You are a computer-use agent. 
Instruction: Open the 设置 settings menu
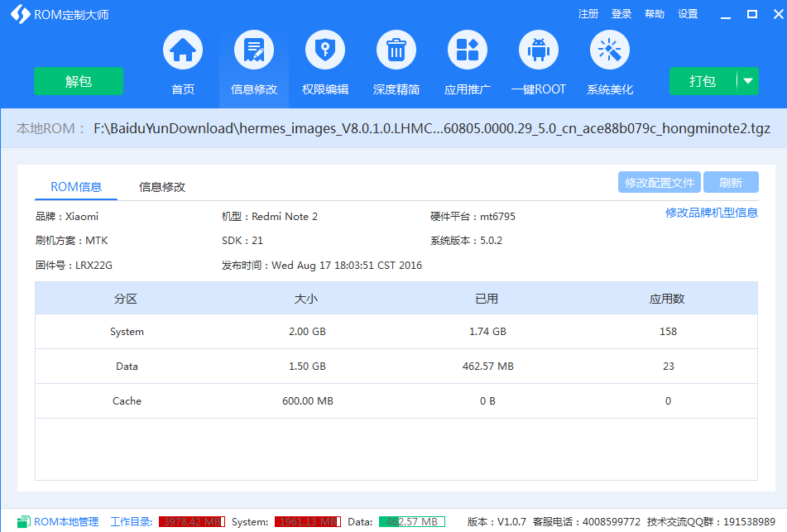[x=688, y=14]
